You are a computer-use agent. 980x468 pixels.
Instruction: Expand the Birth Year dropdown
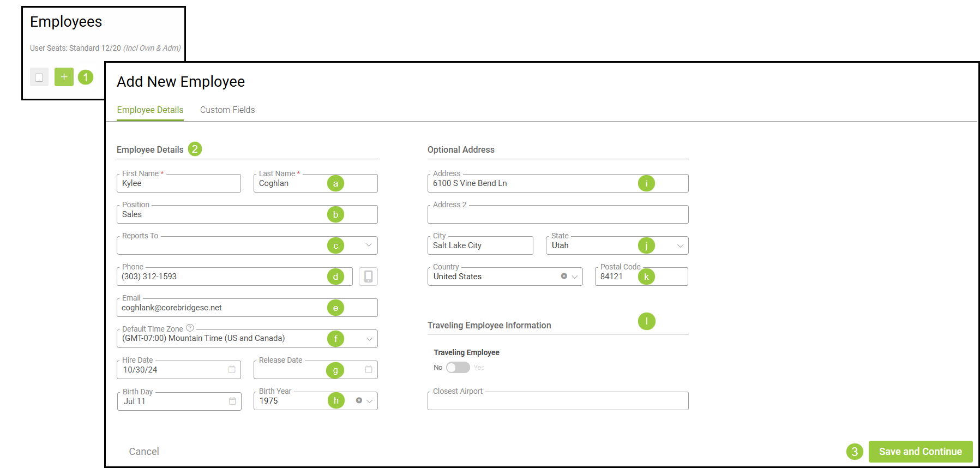click(370, 401)
